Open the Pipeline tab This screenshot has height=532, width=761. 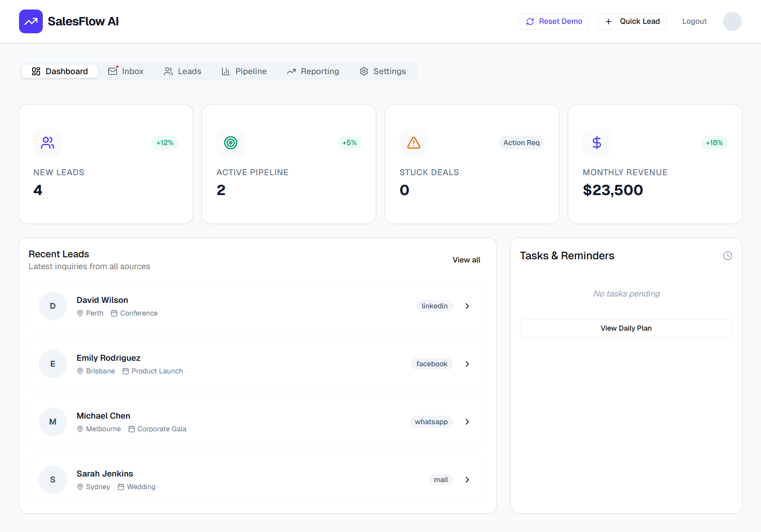[x=244, y=71]
